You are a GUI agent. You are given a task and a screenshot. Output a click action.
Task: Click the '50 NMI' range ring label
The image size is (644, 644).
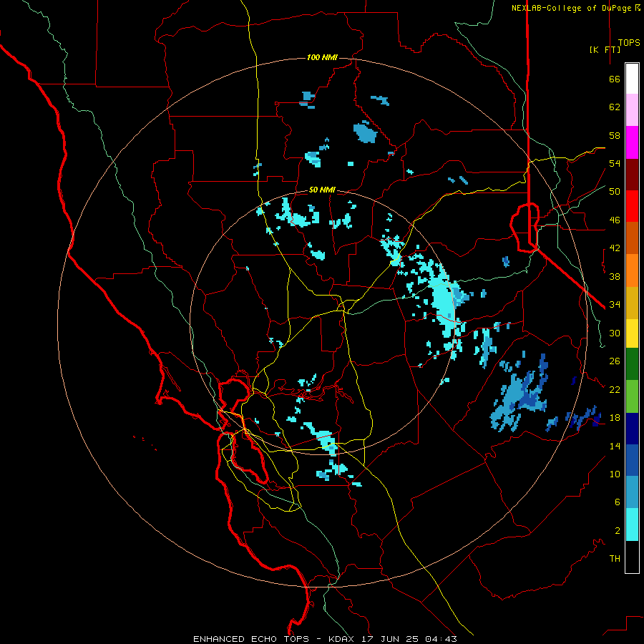click(322, 190)
